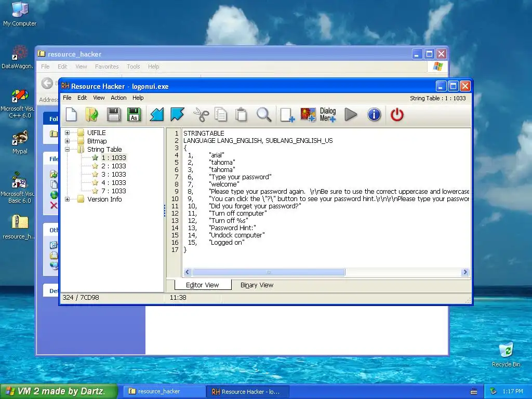Add new resource with page-plus icon
Viewport: 532px width, 399px height.
tap(287, 115)
